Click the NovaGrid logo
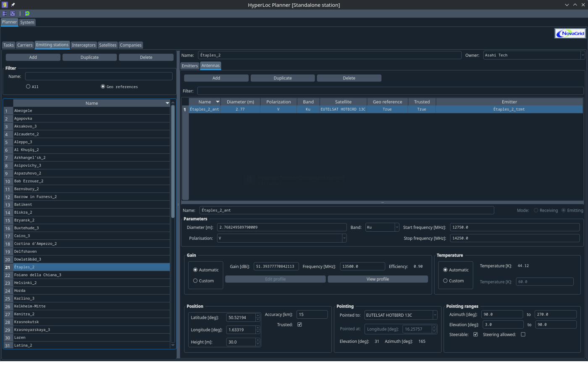The height and width of the screenshot is (365, 588). 570,34
